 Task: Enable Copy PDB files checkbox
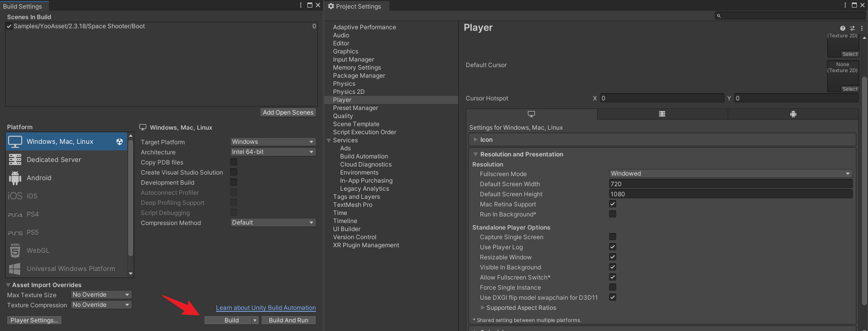[x=234, y=162]
